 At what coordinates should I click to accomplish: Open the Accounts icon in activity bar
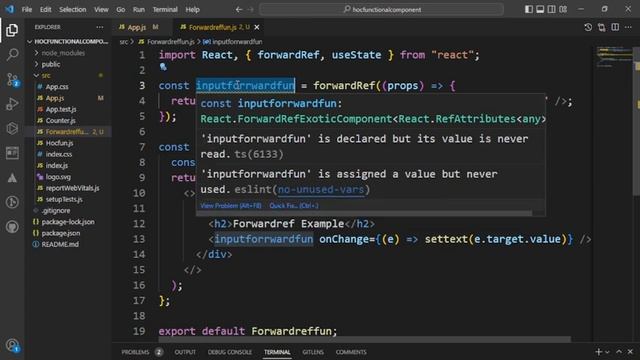coord(12,345)
